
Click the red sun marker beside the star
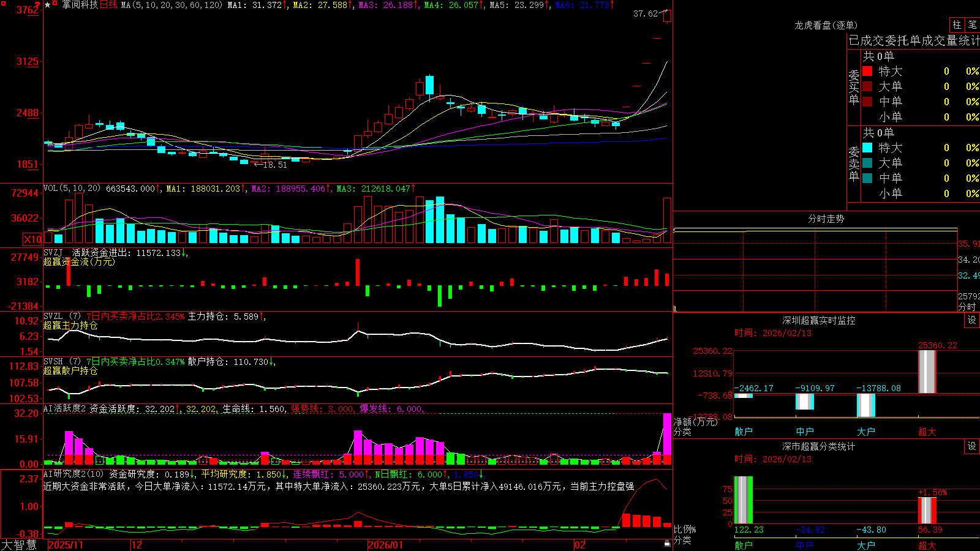click(x=55, y=4)
